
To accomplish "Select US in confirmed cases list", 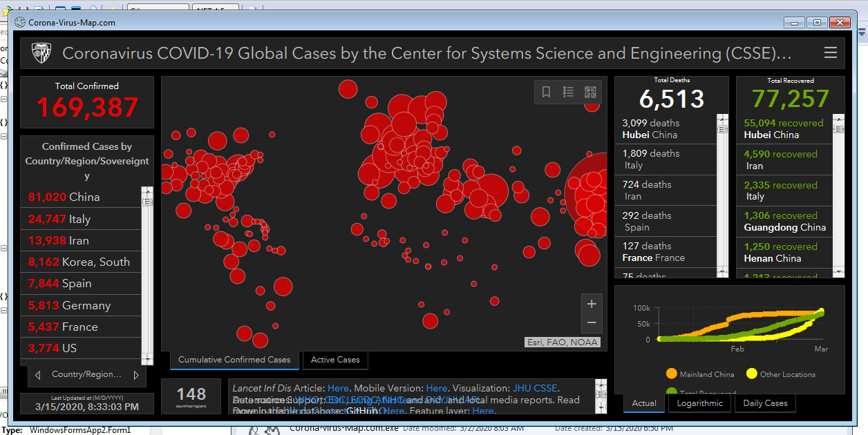I will coord(81,348).
